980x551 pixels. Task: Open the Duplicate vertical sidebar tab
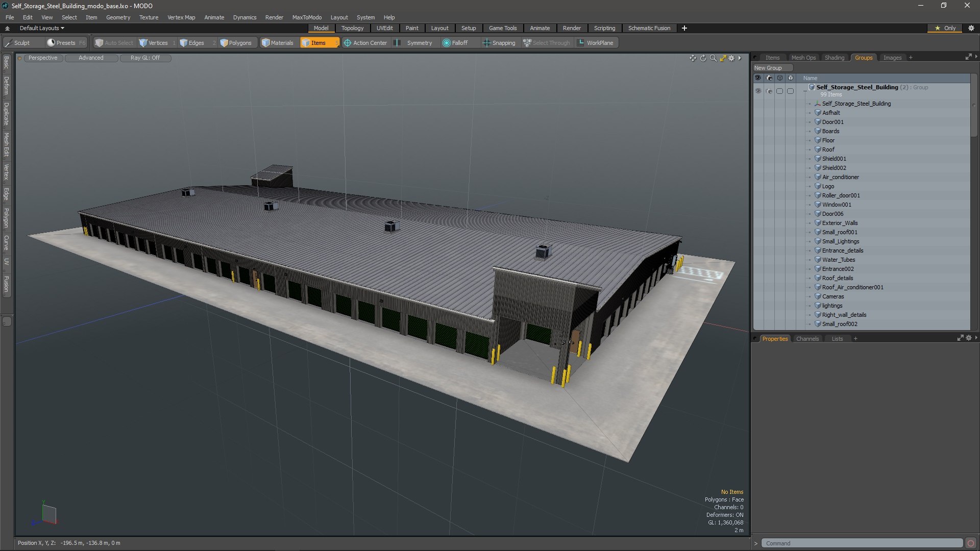[x=6, y=114]
